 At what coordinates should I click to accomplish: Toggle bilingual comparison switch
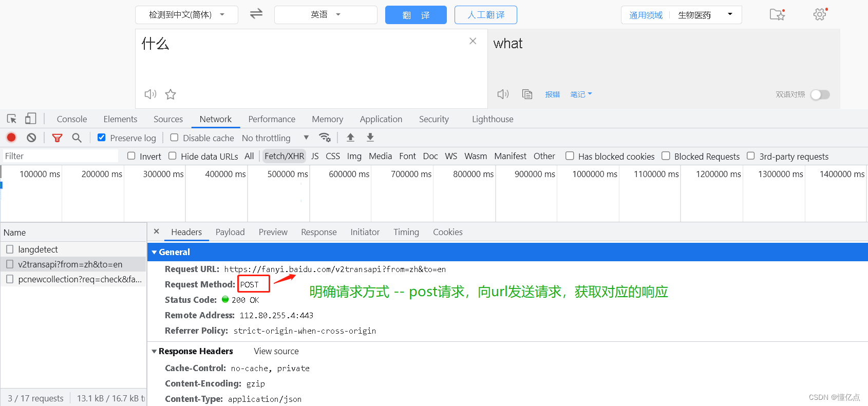[x=820, y=94]
